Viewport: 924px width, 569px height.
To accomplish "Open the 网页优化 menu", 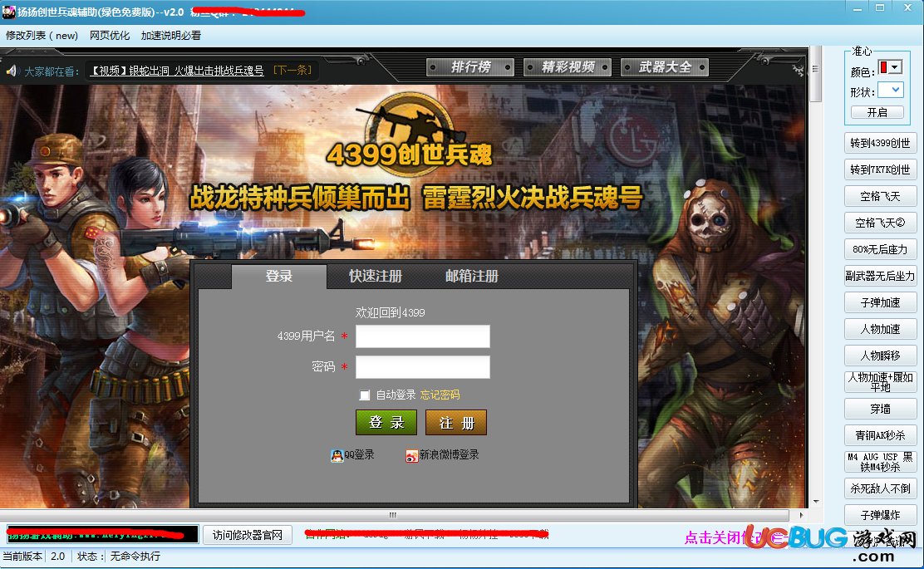I will (110, 36).
